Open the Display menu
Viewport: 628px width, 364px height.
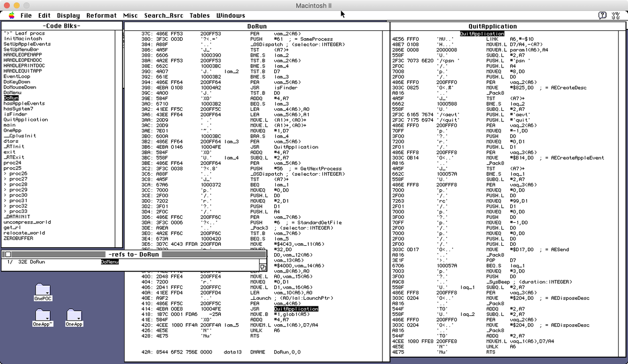[69, 16]
